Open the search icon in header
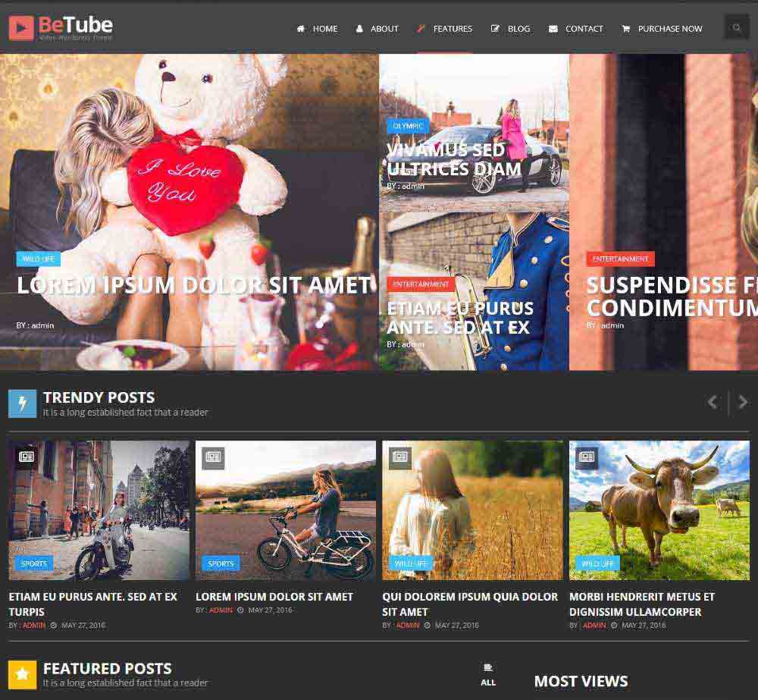Screen dimensions: 758x700 coord(736,27)
